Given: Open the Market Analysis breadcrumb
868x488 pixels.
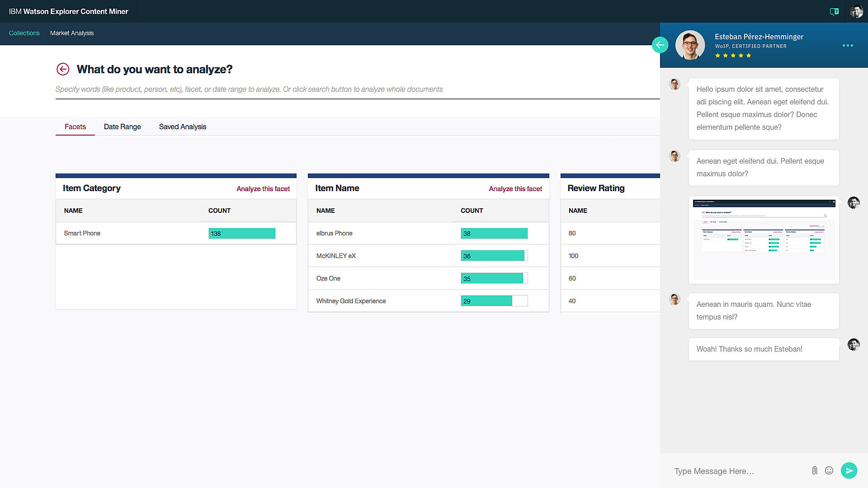Looking at the screenshot, I should pos(72,33).
